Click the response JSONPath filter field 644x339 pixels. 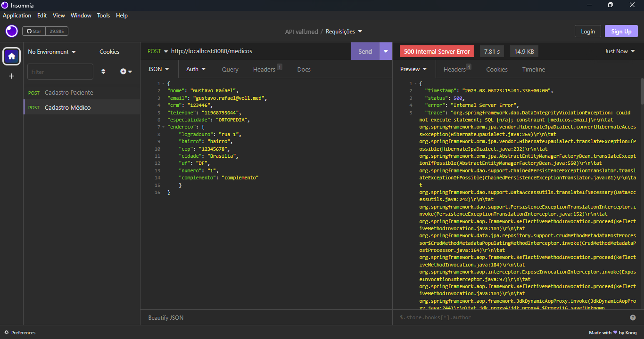(512, 318)
